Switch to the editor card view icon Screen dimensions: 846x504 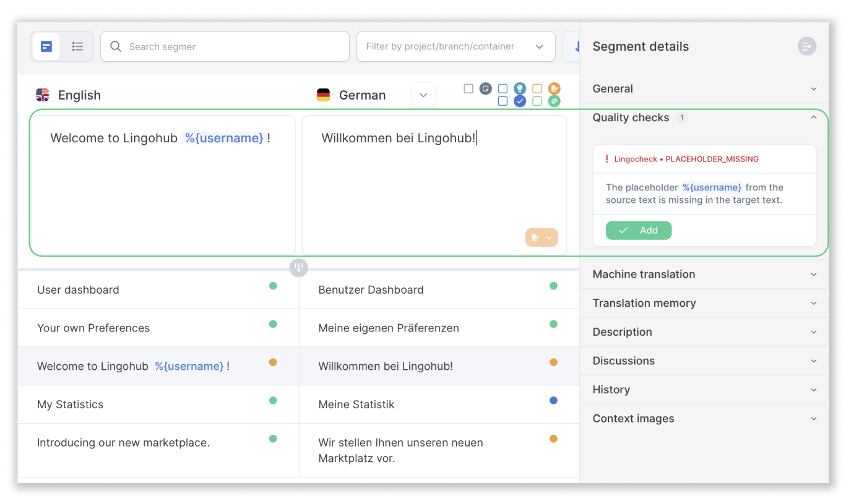[46, 46]
